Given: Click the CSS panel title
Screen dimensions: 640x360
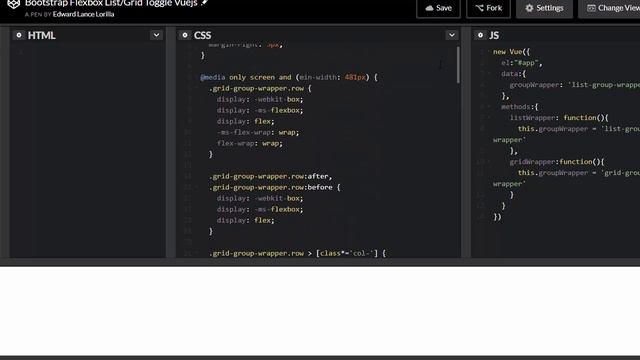Looking at the screenshot, I should point(202,36).
